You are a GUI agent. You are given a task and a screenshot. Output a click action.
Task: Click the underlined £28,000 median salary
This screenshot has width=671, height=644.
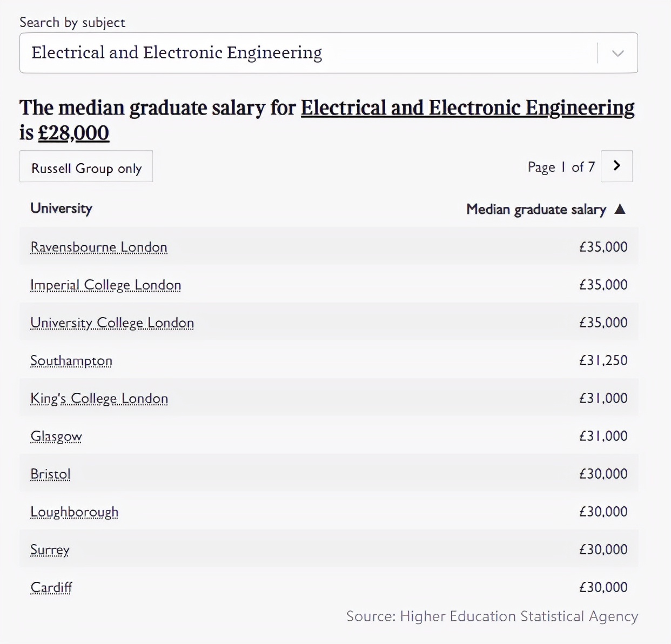pos(73,133)
